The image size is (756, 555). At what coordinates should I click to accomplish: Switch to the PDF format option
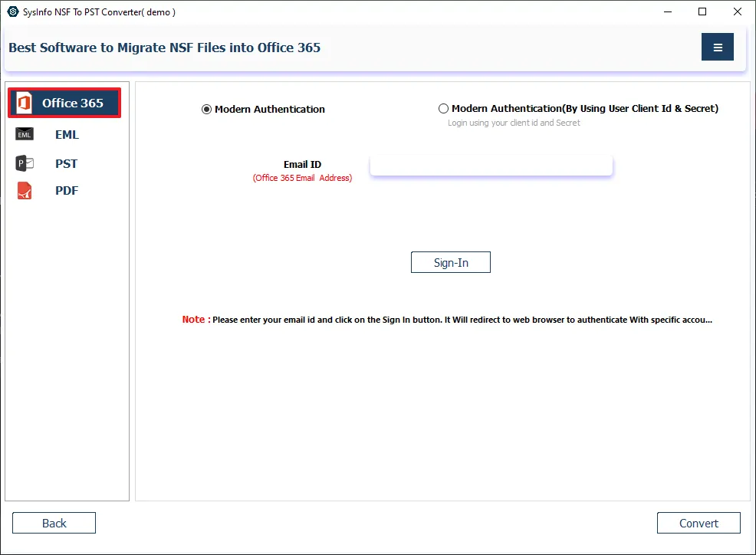pos(67,190)
